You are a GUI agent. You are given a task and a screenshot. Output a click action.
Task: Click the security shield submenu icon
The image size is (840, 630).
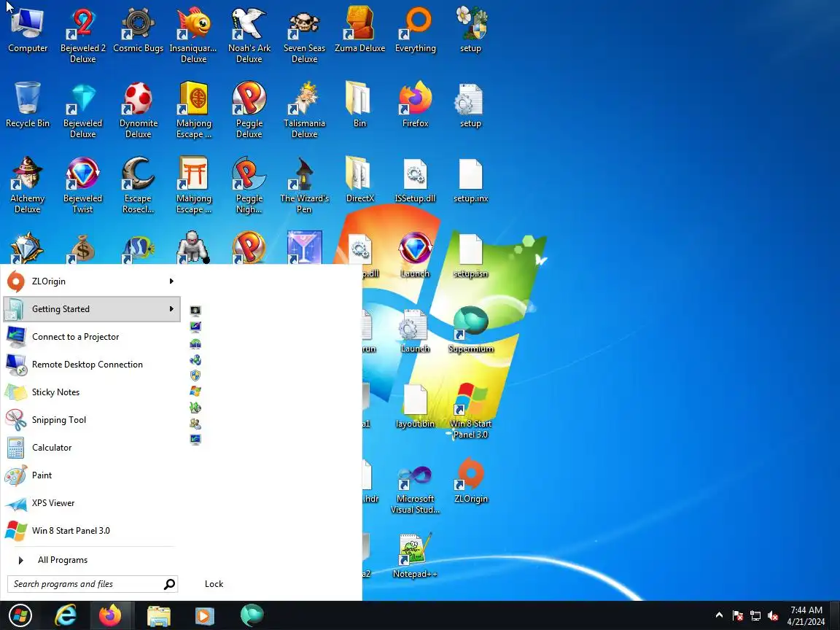click(195, 376)
